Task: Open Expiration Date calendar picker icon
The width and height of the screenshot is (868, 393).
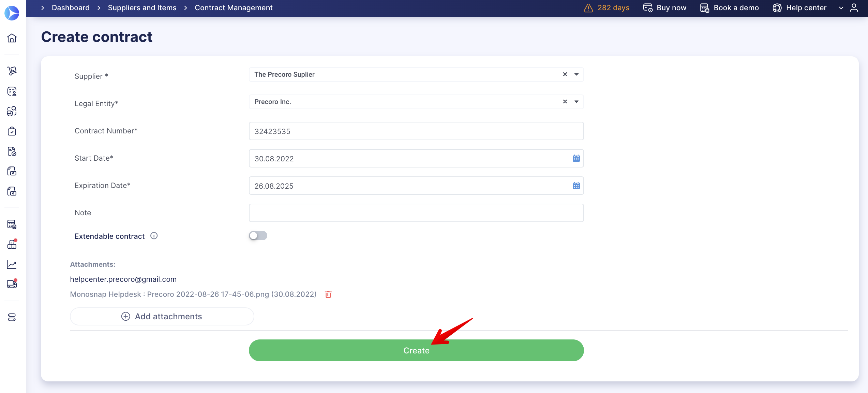Action: (x=576, y=186)
